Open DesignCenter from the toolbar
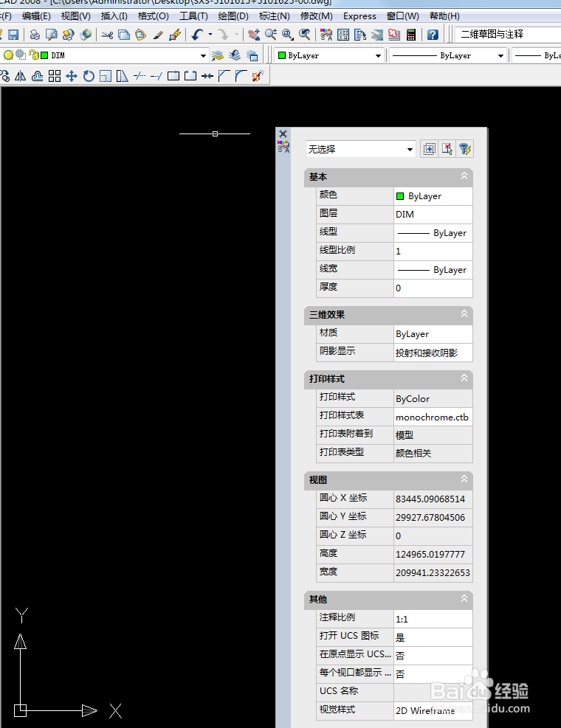 click(x=343, y=35)
